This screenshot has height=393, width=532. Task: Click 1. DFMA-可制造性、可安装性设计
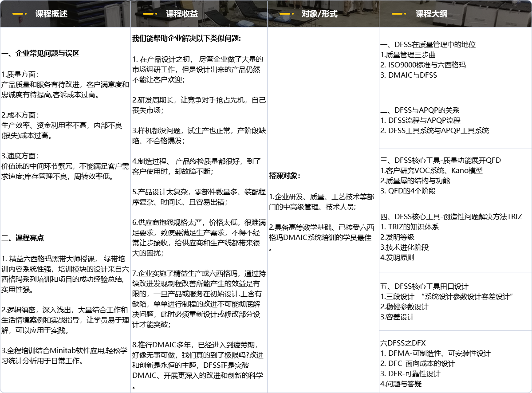click(x=435, y=353)
